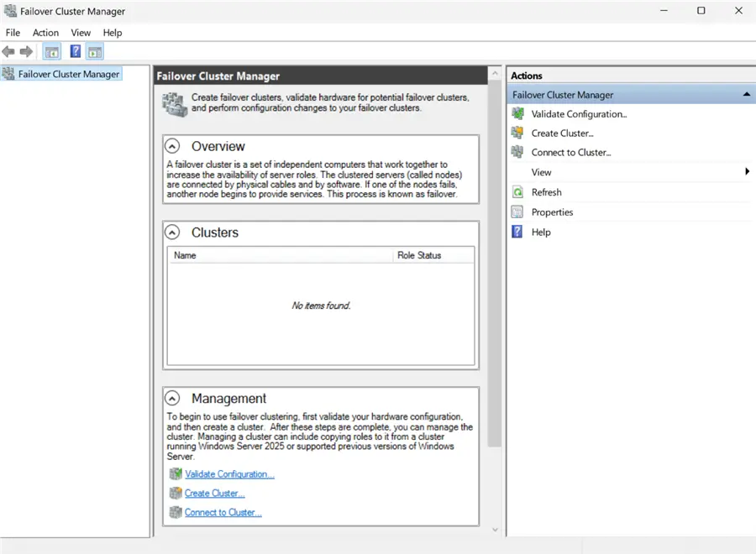Maximize the Failover Cluster Manager window

tap(701, 11)
